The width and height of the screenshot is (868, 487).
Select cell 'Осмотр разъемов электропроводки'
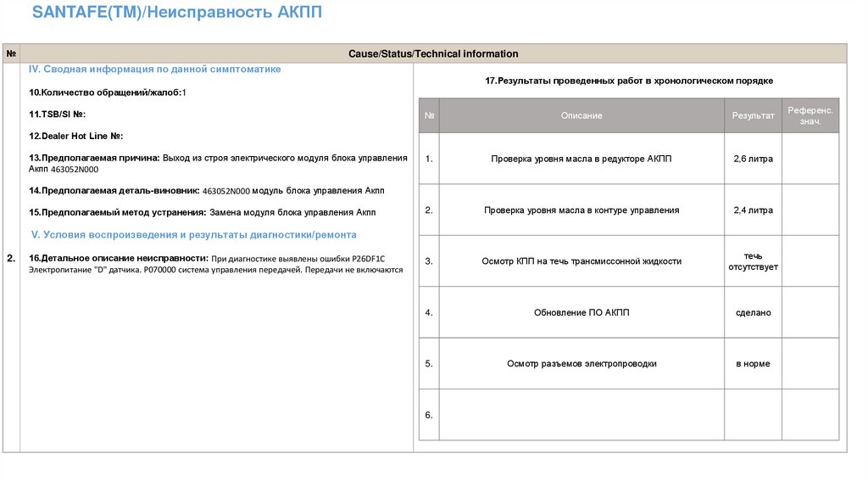pos(581,363)
